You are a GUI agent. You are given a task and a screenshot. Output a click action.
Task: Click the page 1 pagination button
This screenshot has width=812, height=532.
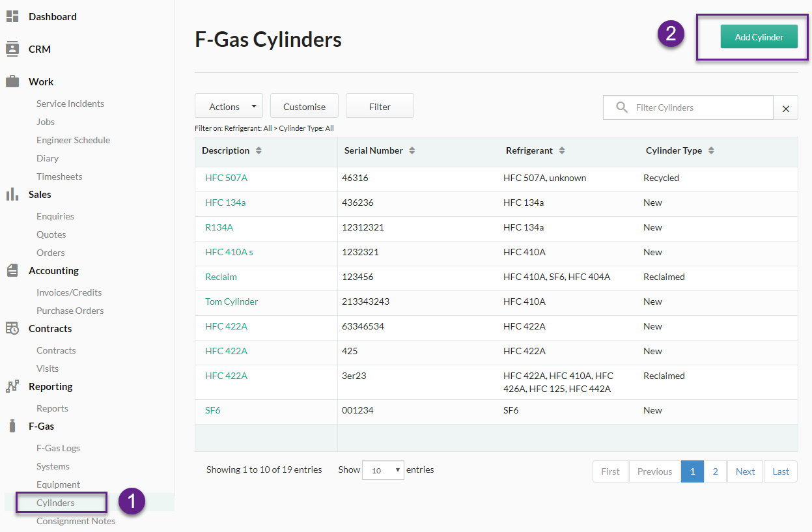pos(692,471)
